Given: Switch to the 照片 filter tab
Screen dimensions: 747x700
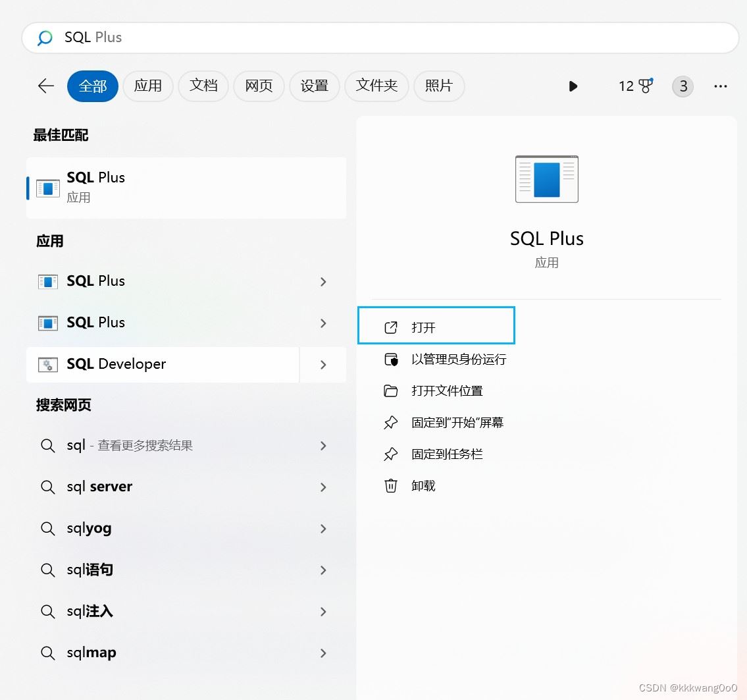Looking at the screenshot, I should (439, 86).
